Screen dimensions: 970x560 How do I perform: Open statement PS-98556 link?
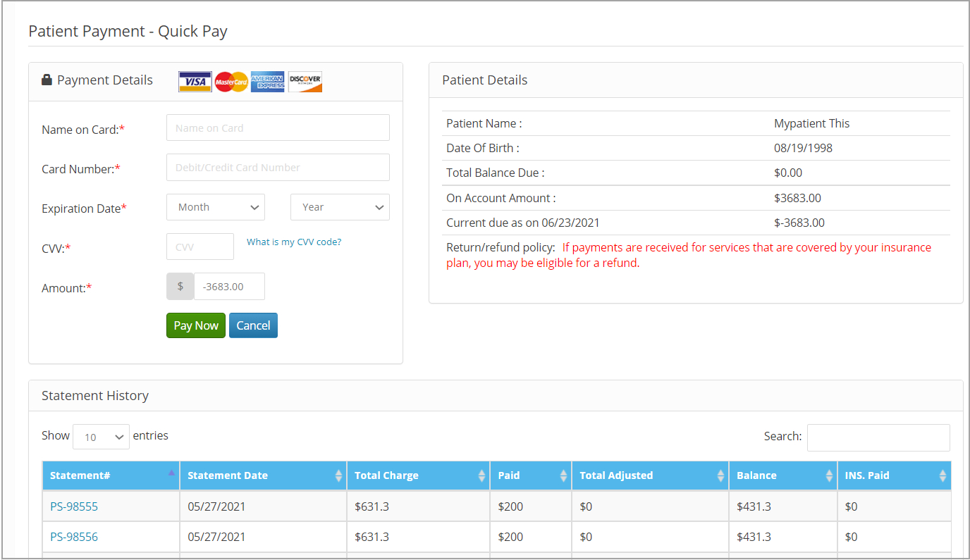[x=74, y=537]
